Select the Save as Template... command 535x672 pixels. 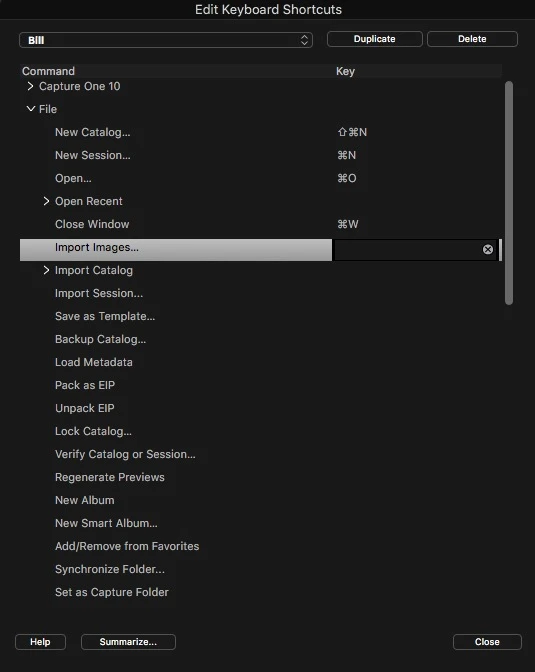tap(105, 316)
